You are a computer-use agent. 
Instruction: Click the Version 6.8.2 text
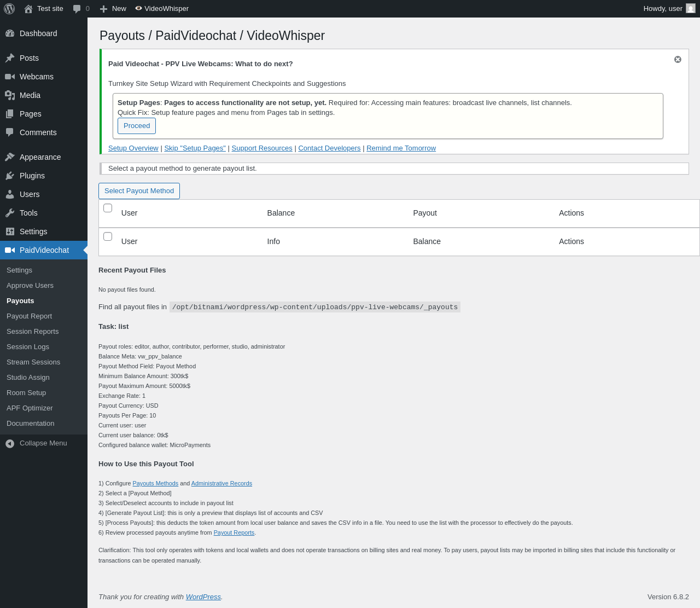click(668, 597)
